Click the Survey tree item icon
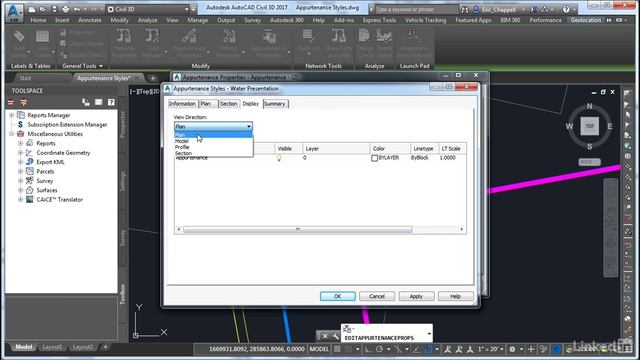The width and height of the screenshot is (640, 360). (29, 180)
